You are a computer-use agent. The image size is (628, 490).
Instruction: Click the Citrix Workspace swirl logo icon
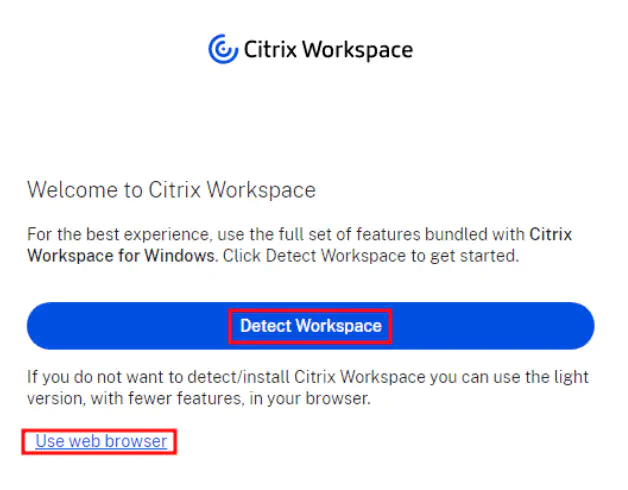point(222,49)
